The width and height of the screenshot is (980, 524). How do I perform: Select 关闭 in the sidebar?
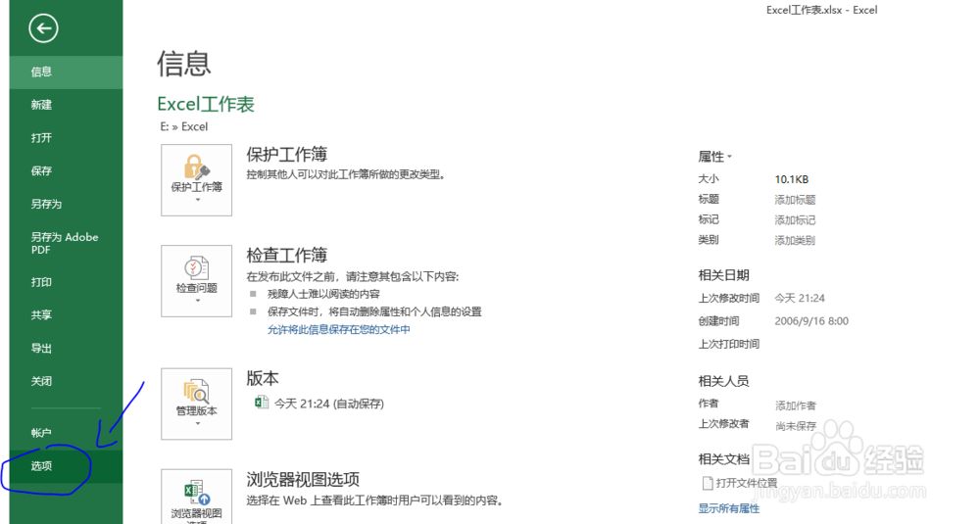click(67, 382)
